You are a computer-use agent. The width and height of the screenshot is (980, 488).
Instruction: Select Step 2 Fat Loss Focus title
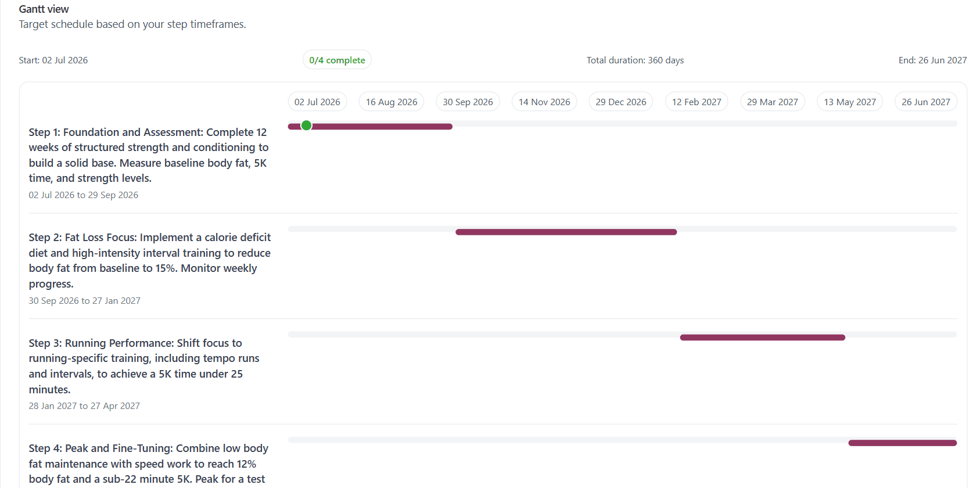pyautogui.click(x=150, y=260)
